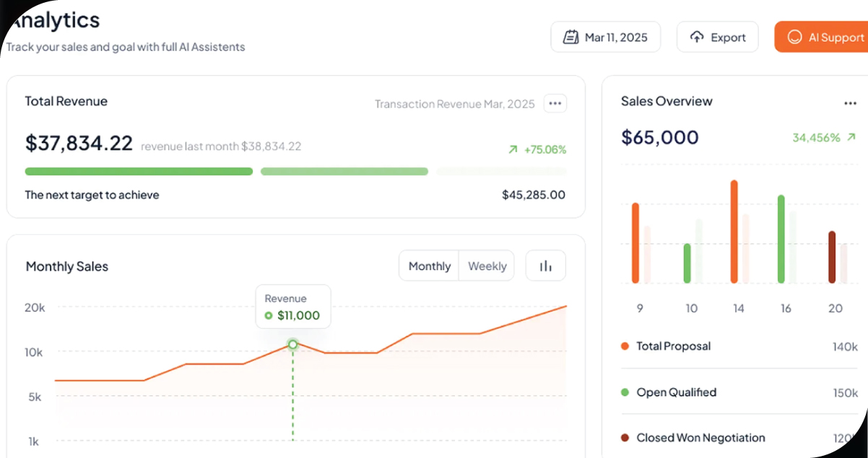Click the Transaction Revenue Mar, 2025 label

point(454,103)
